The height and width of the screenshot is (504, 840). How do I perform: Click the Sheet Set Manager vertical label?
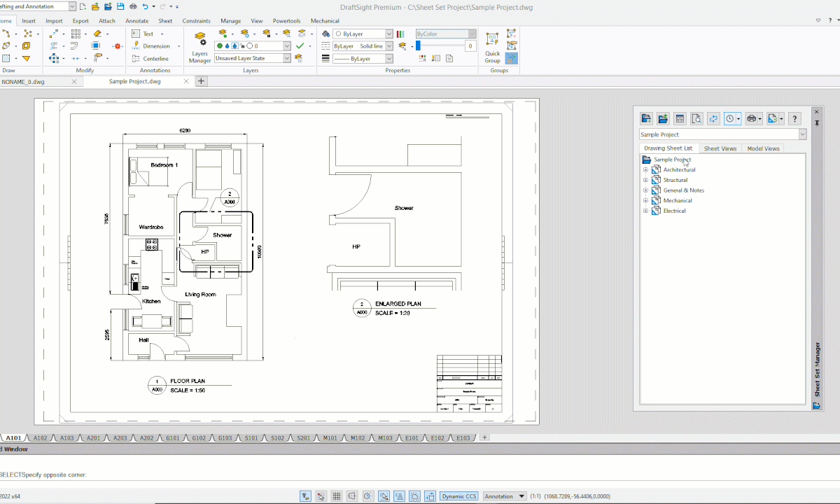click(x=816, y=370)
